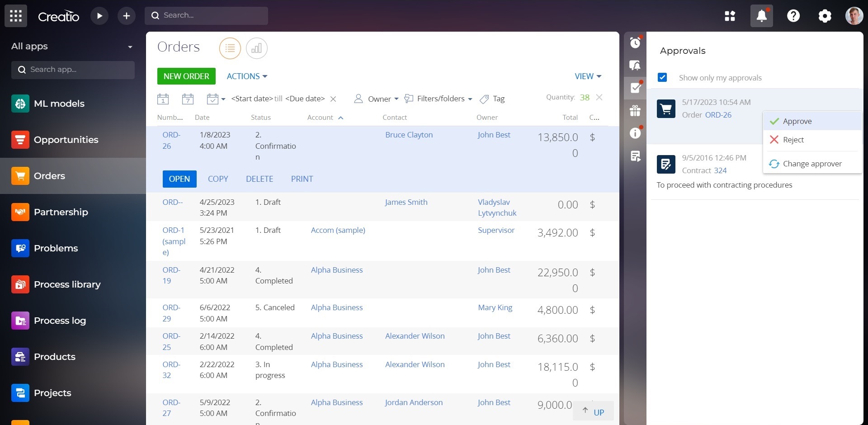Expand the VIEW dropdown

[588, 76]
